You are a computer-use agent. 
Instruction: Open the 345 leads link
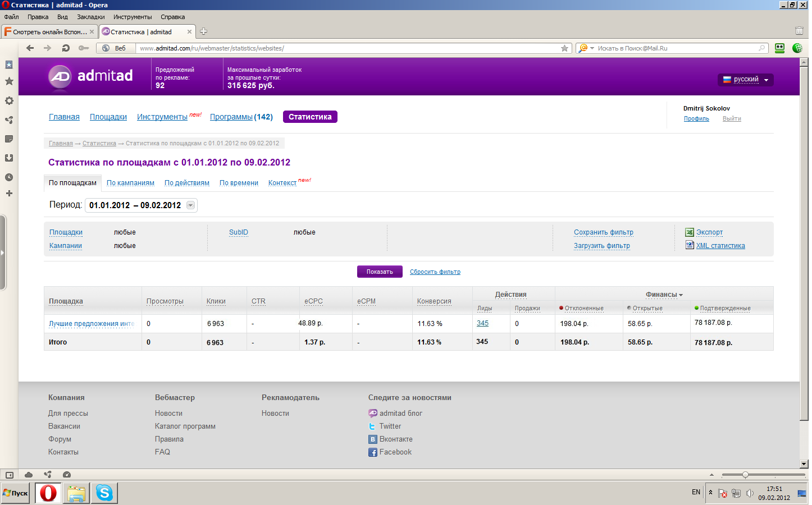tap(482, 323)
